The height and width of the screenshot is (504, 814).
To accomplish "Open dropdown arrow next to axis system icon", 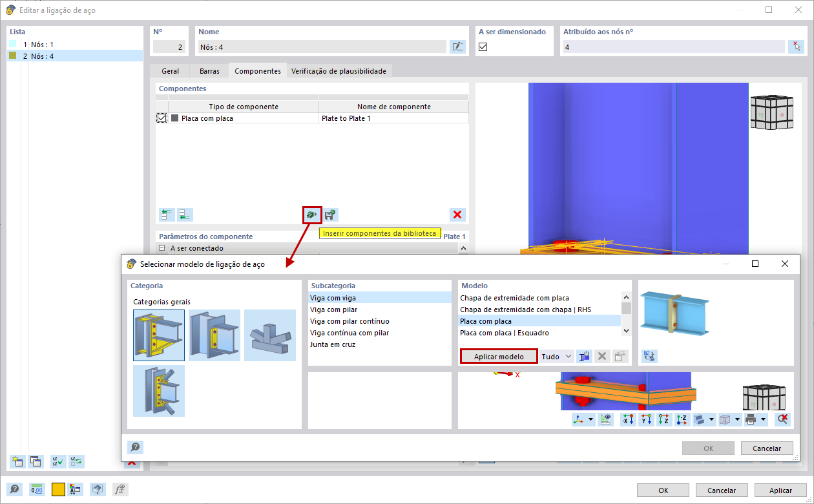I will coord(591,419).
